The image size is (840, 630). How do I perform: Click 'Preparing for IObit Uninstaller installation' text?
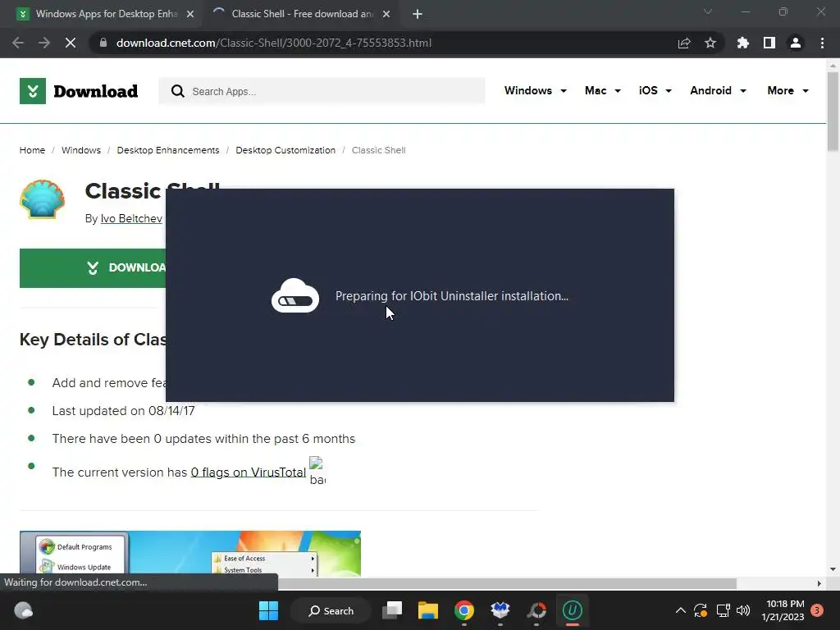(x=452, y=296)
